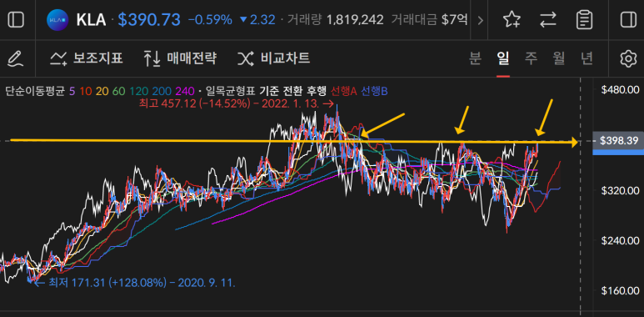Screen dimensions: 644x317
Task: Toggle the 5-day moving average legend
Action: pos(72,91)
